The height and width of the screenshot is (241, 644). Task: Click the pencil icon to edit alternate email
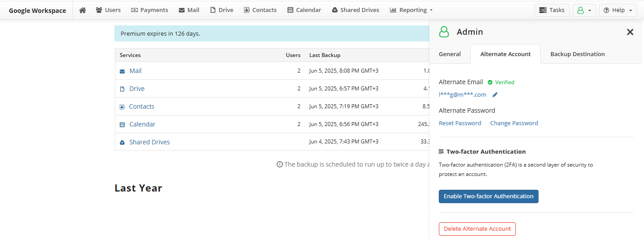(495, 94)
